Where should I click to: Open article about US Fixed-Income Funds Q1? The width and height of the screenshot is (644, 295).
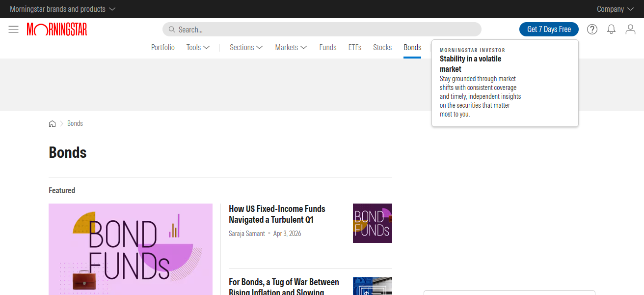click(x=277, y=214)
